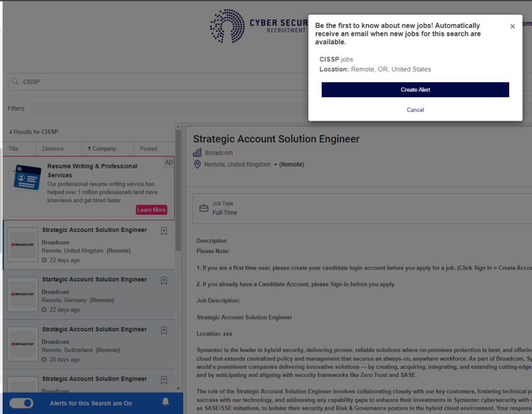Open Broadcom logo of Germany job
This screenshot has height=414, width=532.
(23, 294)
